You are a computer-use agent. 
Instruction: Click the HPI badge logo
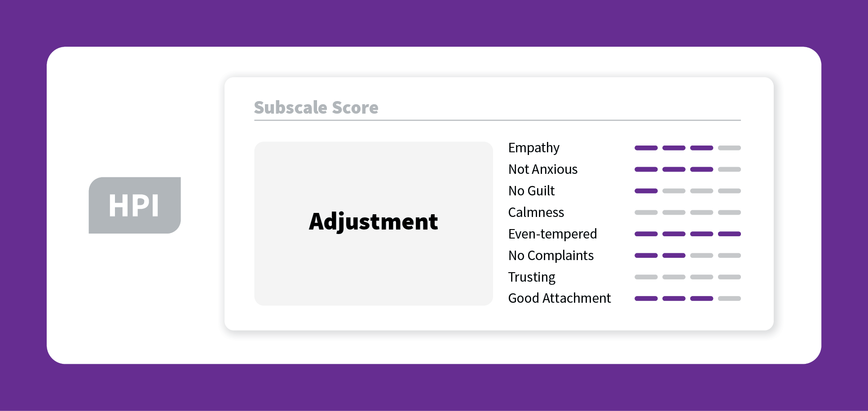tap(135, 205)
